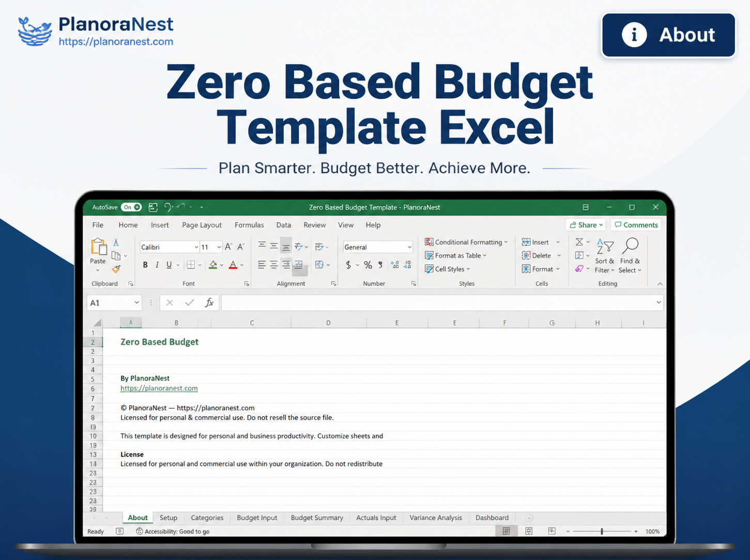Click the Normal view icon in status bar
This screenshot has width=750, height=560.
(x=506, y=531)
